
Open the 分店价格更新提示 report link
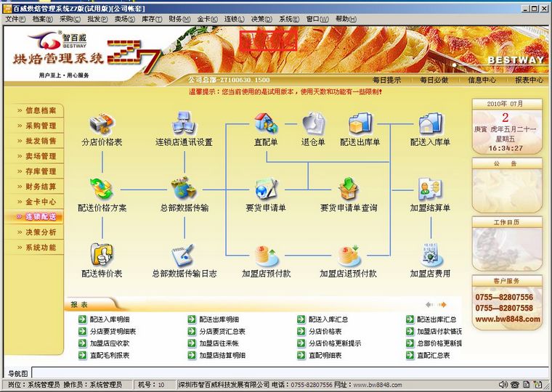click(335, 343)
